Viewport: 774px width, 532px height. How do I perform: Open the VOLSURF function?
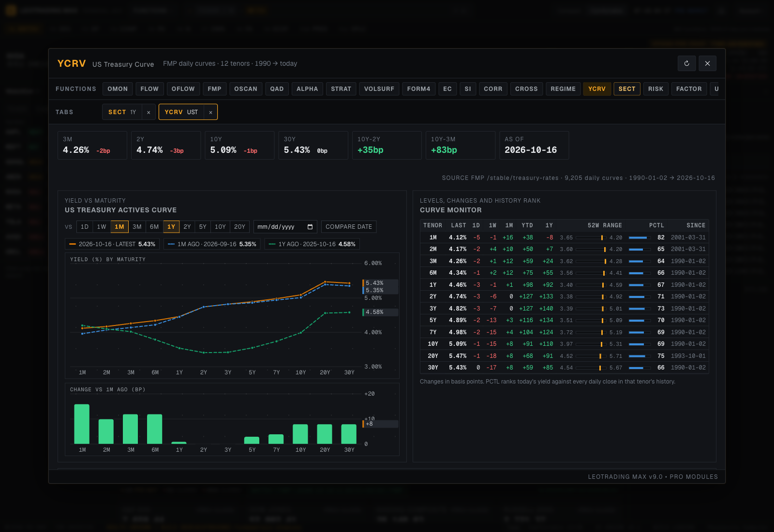(x=379, y=89)
